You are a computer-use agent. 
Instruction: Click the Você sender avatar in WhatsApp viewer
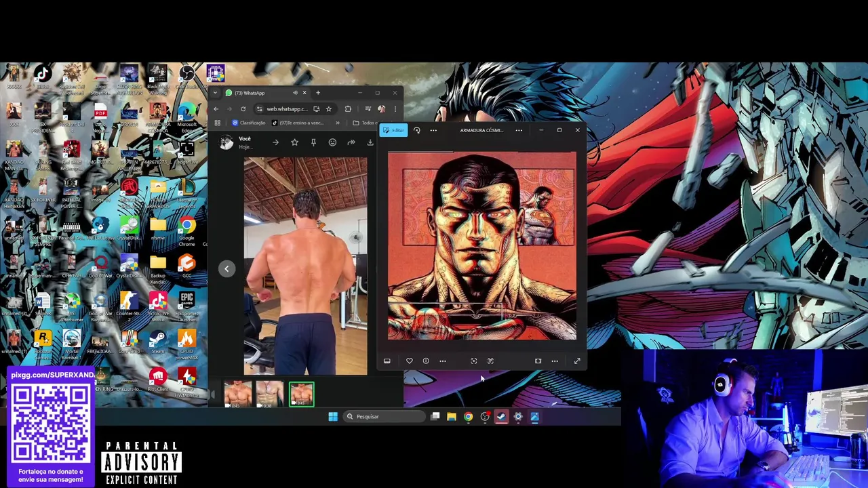226,142
